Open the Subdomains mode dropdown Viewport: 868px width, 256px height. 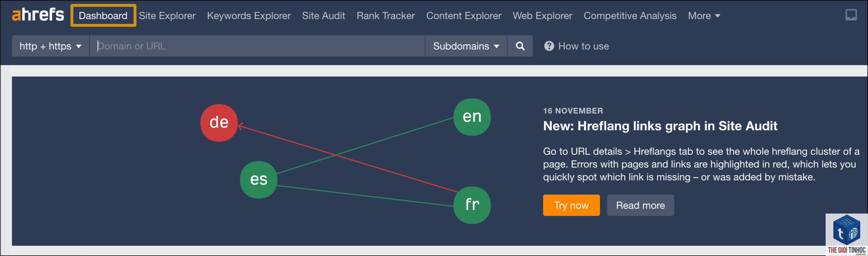(466, 46)
